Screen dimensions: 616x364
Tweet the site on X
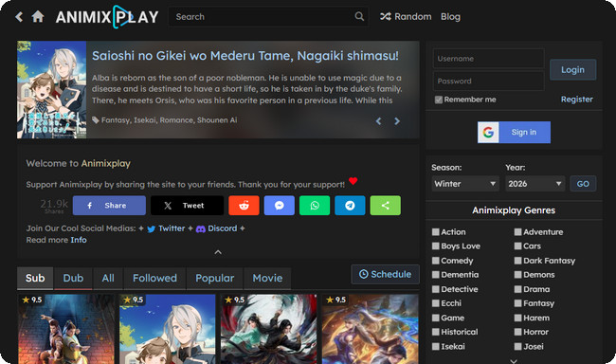tap(187, 205)
